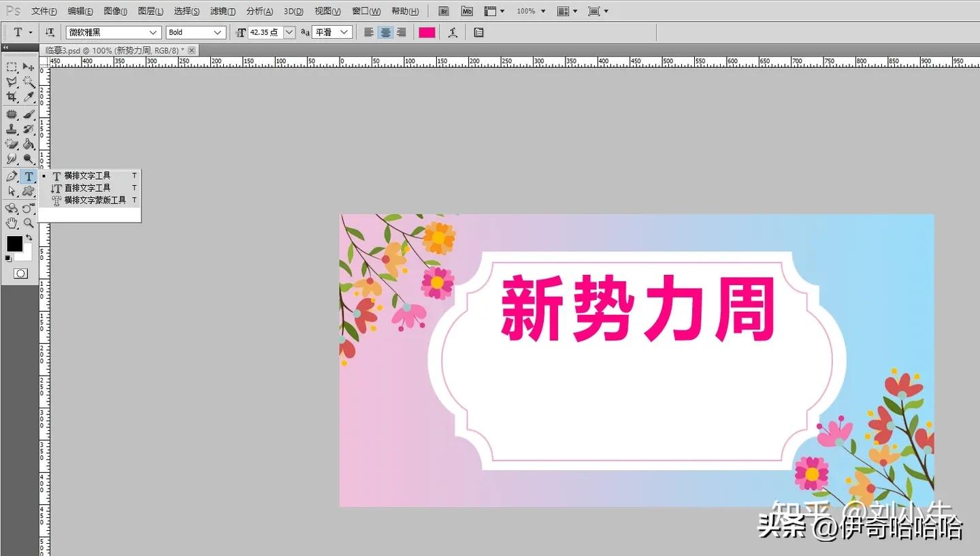Click the pink text color swatch
This screenshot has width=980, height=556.
427,32
